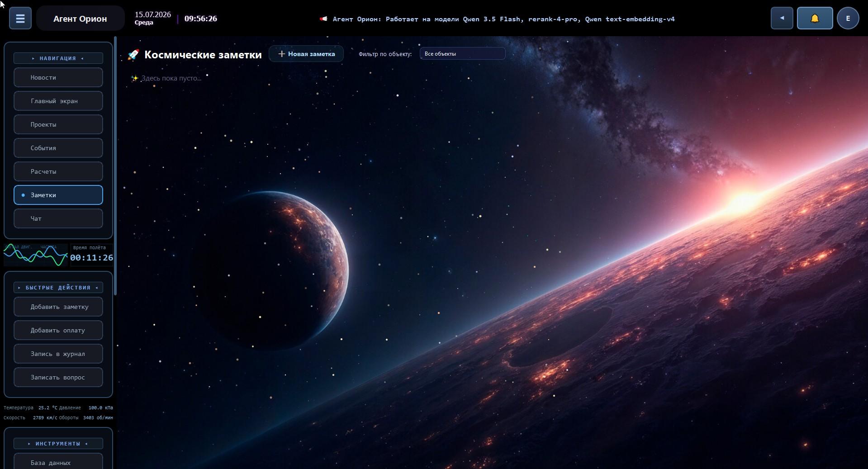Open the hamburger menu icon
868x469 pixels.
(x=20, y=19)
